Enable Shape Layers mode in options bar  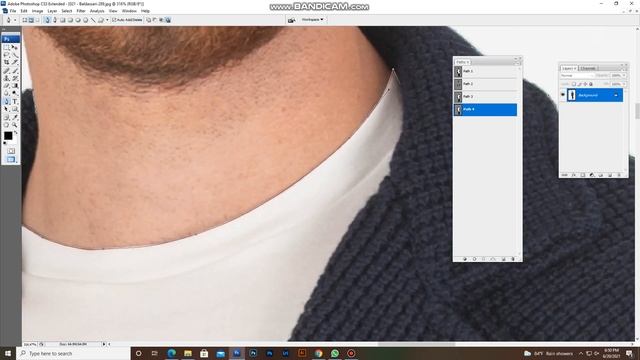24,20
